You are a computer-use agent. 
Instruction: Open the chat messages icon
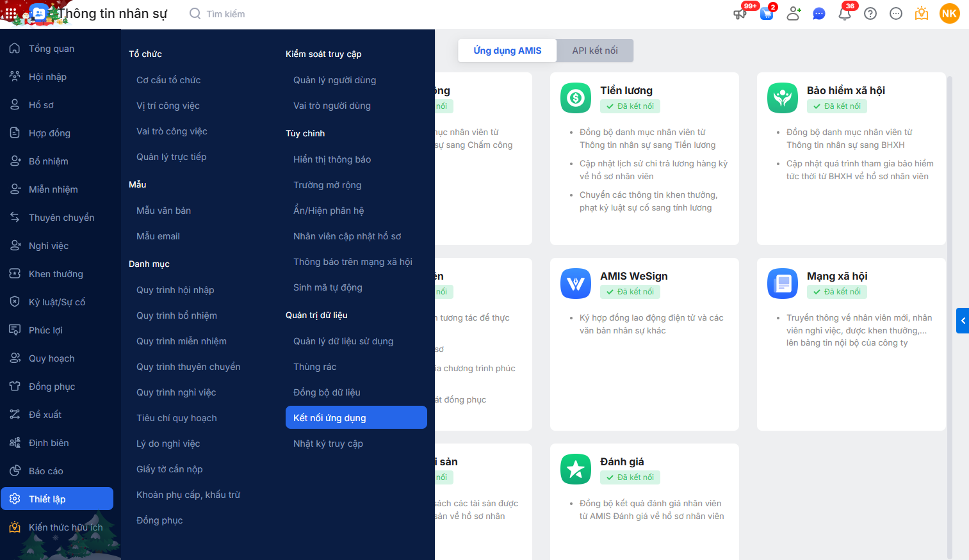(x=819, y=13)
